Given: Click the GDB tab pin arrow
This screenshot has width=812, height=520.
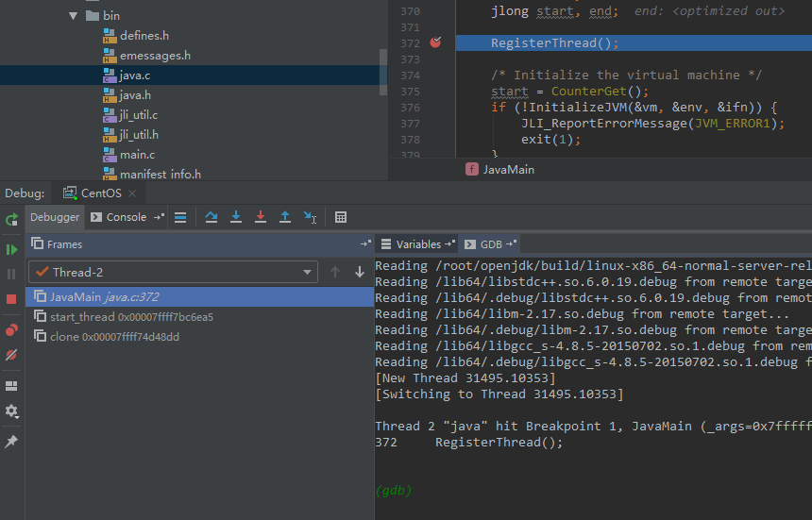Looking at the screenshot, I should [512, 243].
